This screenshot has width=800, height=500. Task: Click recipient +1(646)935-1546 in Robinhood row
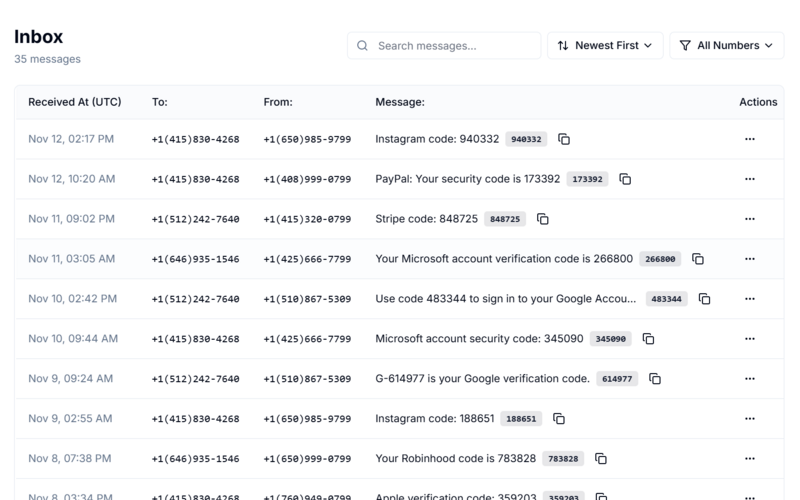195,459
